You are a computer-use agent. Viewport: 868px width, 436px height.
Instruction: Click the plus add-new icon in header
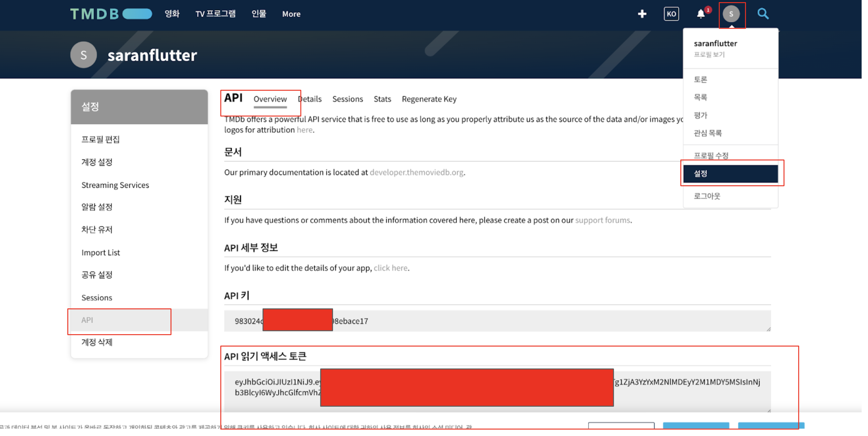[642, 14]
